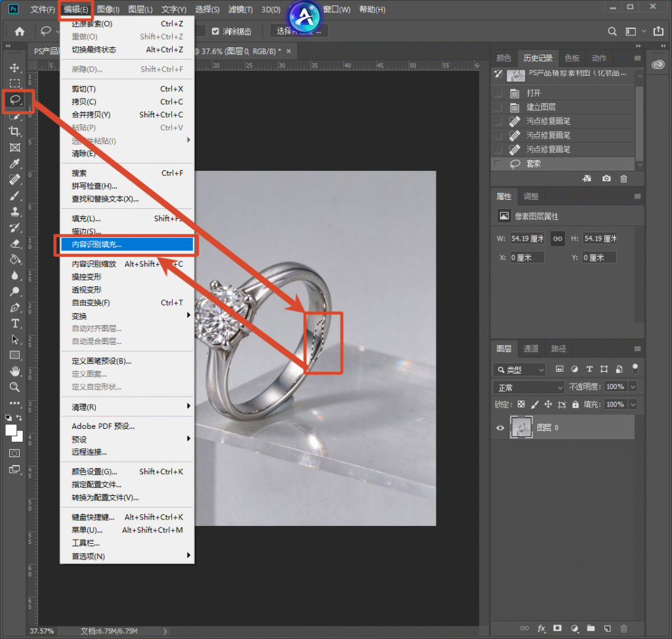Open the blend mode 正常 dropdown
The width and height of the screenshot is (672, 639).
[x=530, y=387]
